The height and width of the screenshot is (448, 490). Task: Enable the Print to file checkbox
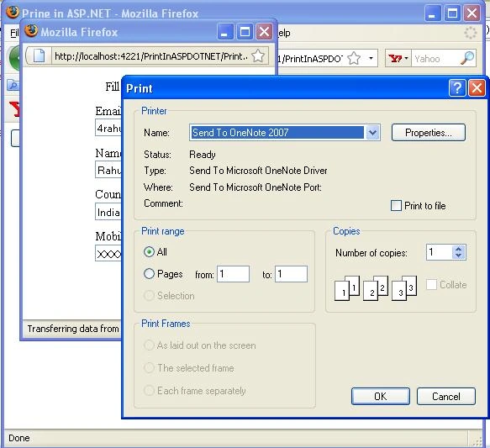point(396,206)
